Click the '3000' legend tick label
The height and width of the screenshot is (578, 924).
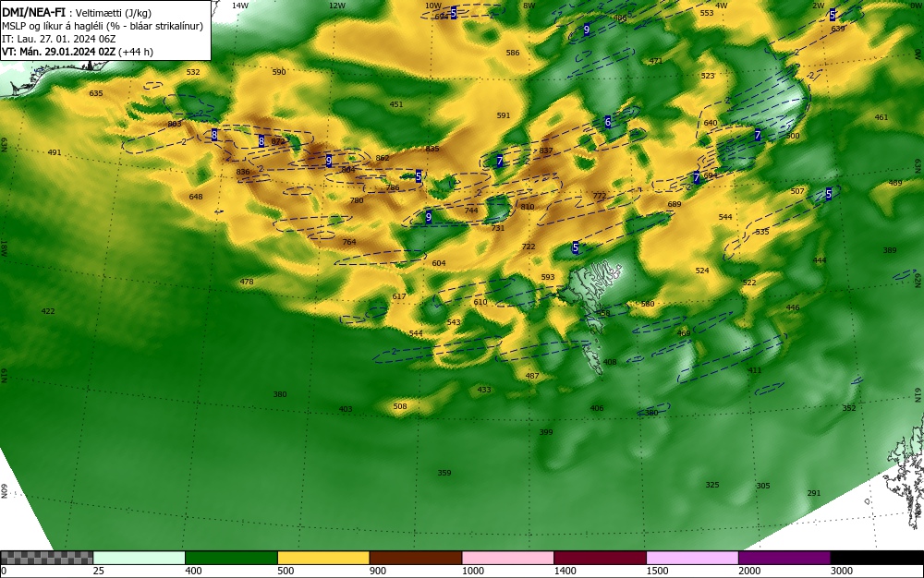[842, 571]
